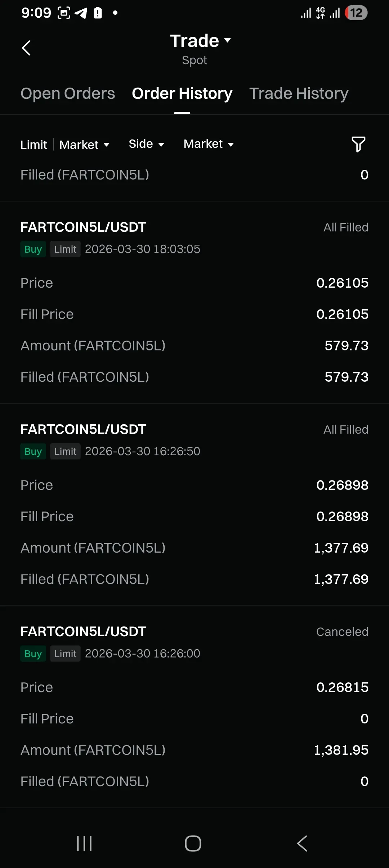389x868 pixels.
Task: Tap the battery indicator in status bar
Action: point(356,13)
